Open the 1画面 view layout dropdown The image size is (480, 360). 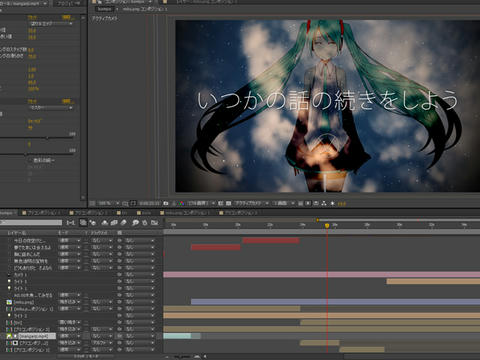click(283, 203)
